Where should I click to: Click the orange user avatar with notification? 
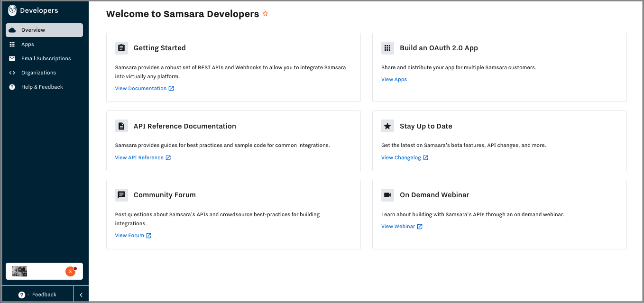coord(71,271)
